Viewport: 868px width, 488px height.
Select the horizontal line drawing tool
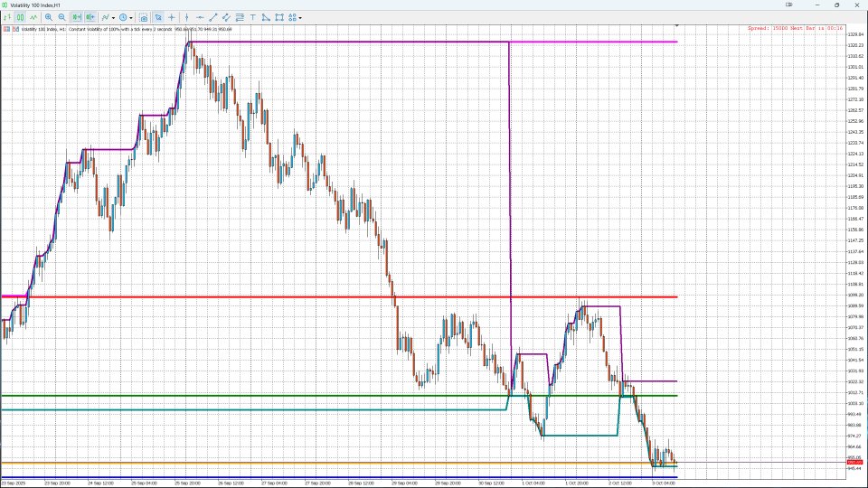tap(201, 17)
